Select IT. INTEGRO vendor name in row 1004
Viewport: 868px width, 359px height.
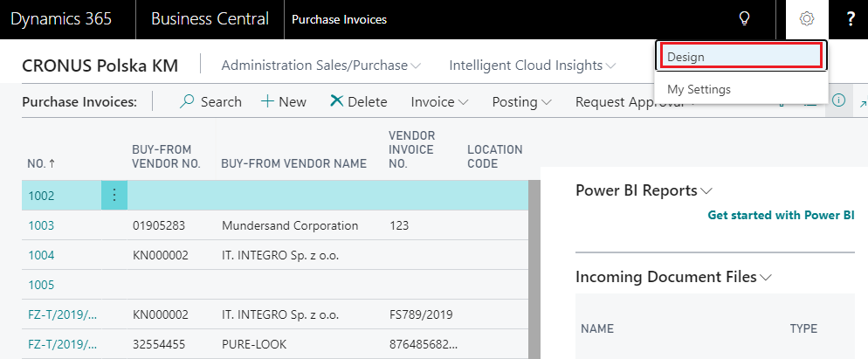coord(280,255)
